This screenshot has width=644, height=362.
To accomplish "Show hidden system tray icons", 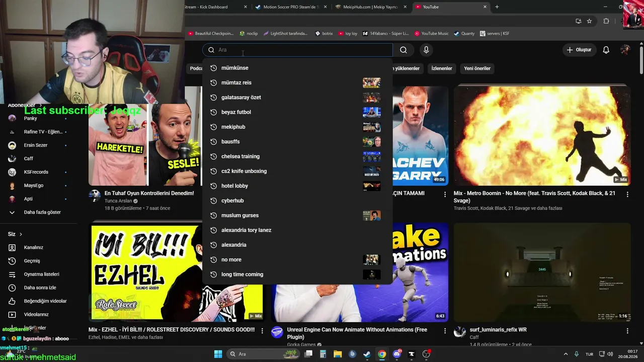I will 566,354.
